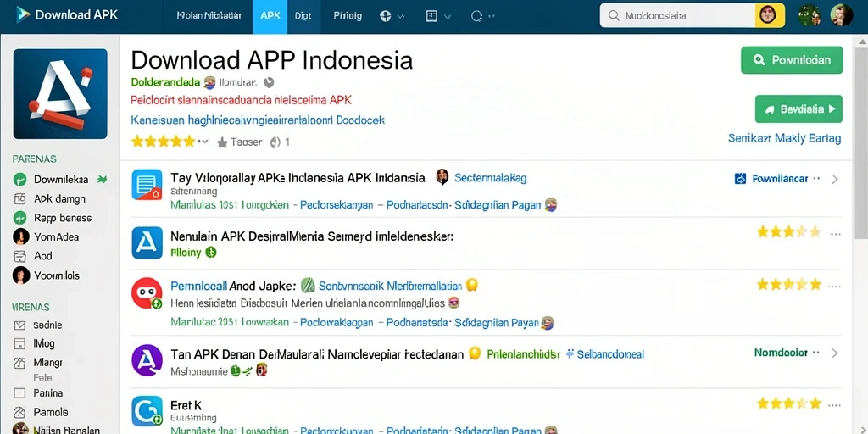Image resolution: width=868 pixels, height=434 pixels.
Task: Open the user photo avatar at far right
Action: click(842, 15)
